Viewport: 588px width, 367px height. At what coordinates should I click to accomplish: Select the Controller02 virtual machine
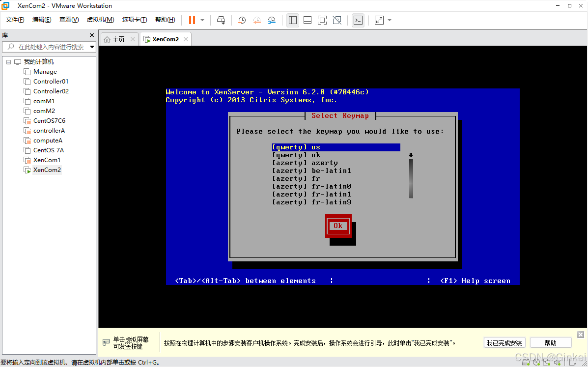[51, 91]
